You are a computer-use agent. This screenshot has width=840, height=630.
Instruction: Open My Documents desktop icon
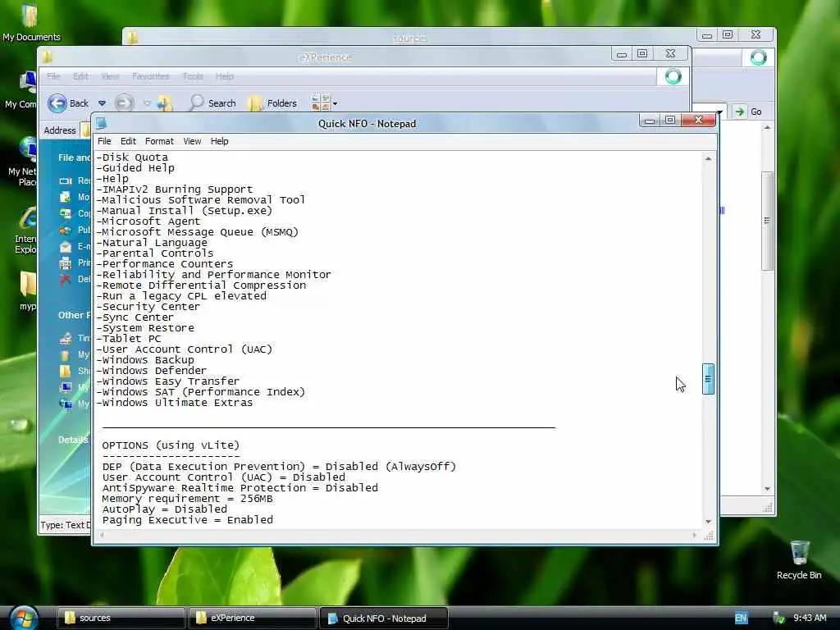31,22
